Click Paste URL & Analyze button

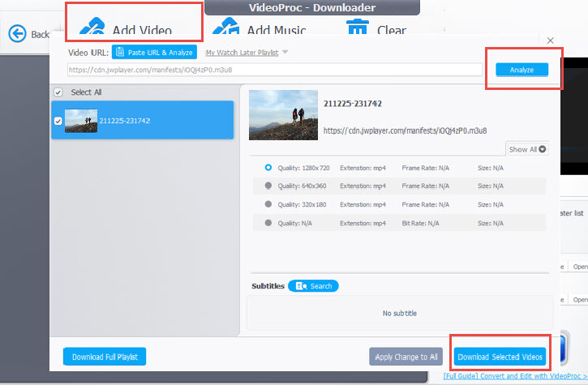point(154,53)
